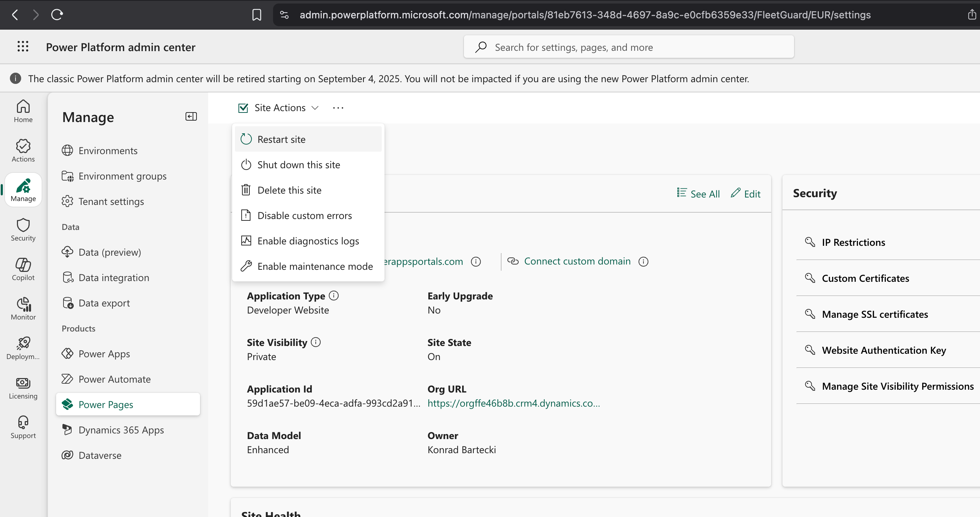The height and width of the screenshot is (517, 980).
Task: Click the search magnifier icon
Action: (x=481, y=47)
